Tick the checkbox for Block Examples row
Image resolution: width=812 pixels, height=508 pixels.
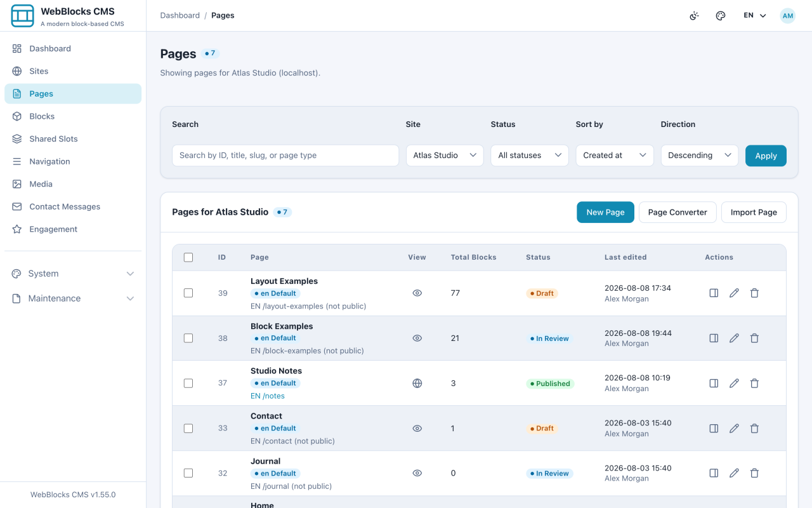(188, 338)
